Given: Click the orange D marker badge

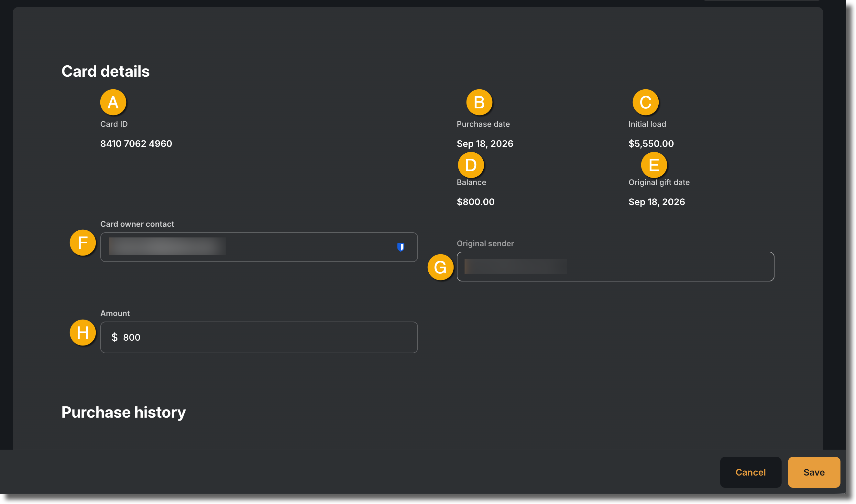Looking at the screenshot, I should click(471, 165).
